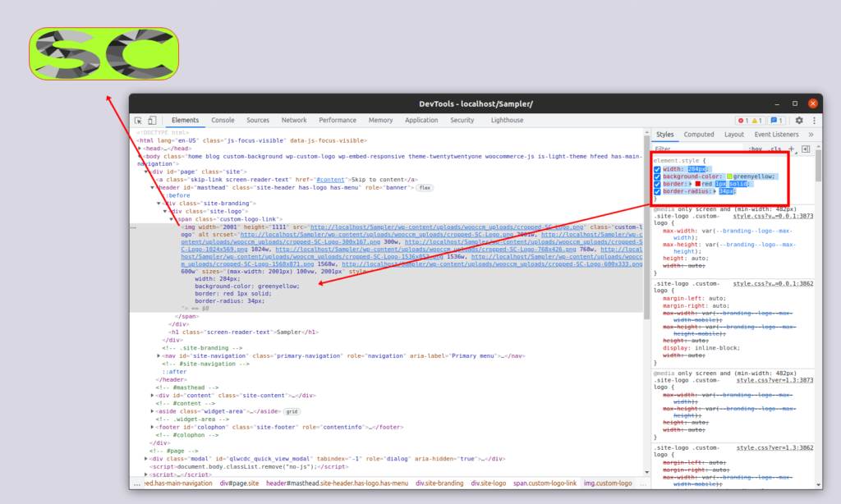
Task: Show more Styles pane tabs chevron
Action: pyautogui.click(x=811, y=135)
